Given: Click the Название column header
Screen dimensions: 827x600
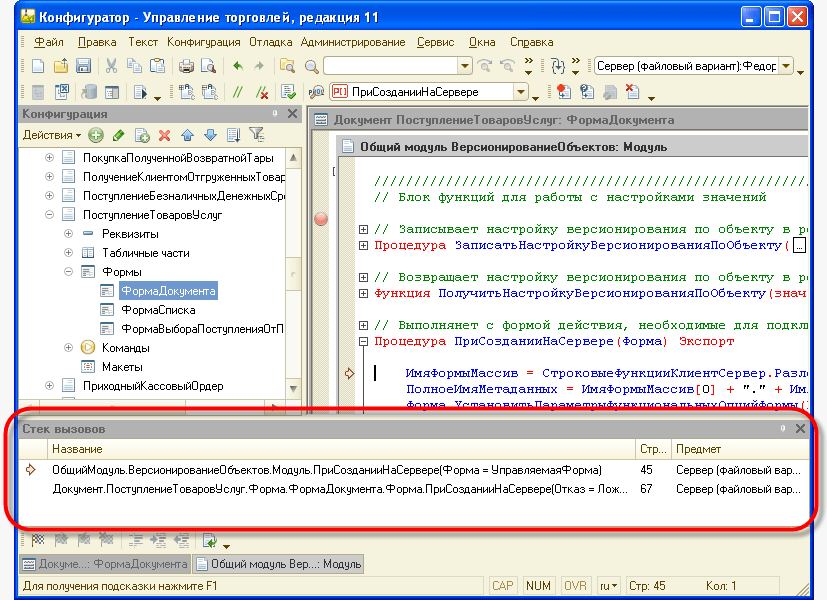Looking at the screenshot, I should [341, 449].
